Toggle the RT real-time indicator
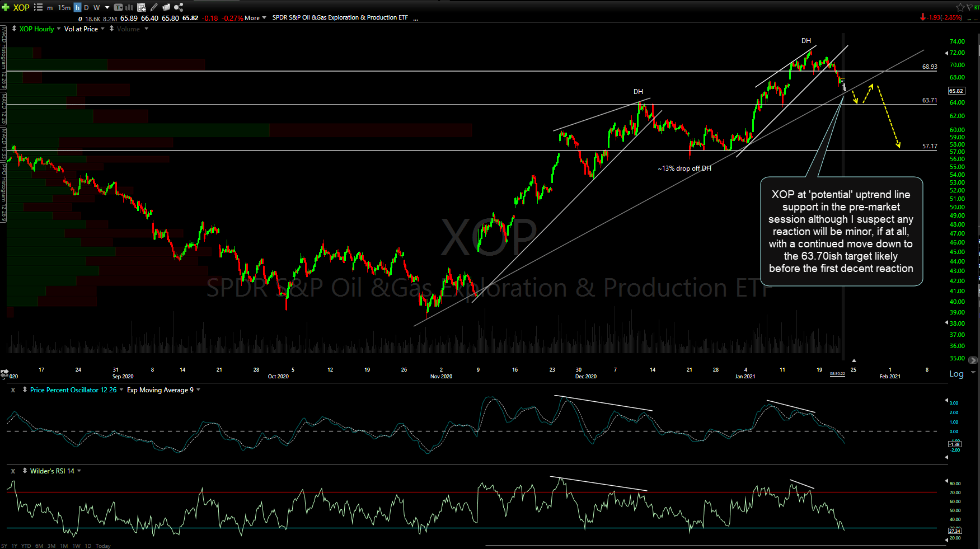The width and height of the screenshot is (980, 549). tap(977, 8)
